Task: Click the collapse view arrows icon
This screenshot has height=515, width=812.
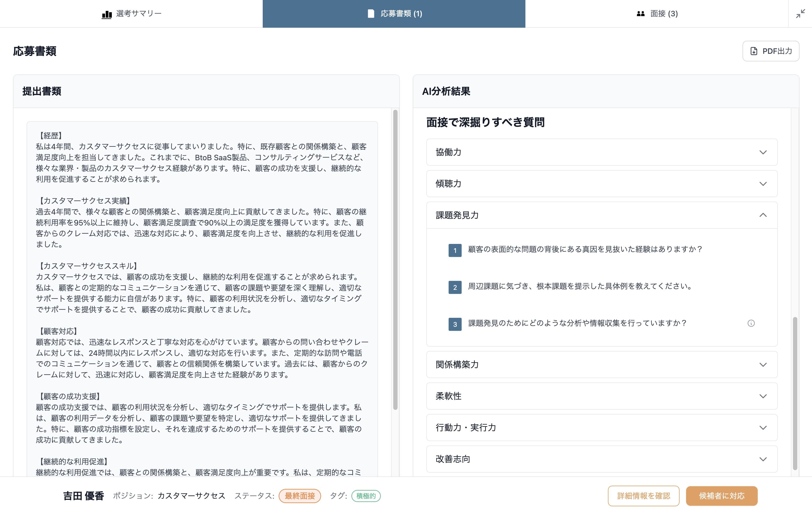Action: click(800, 14)
